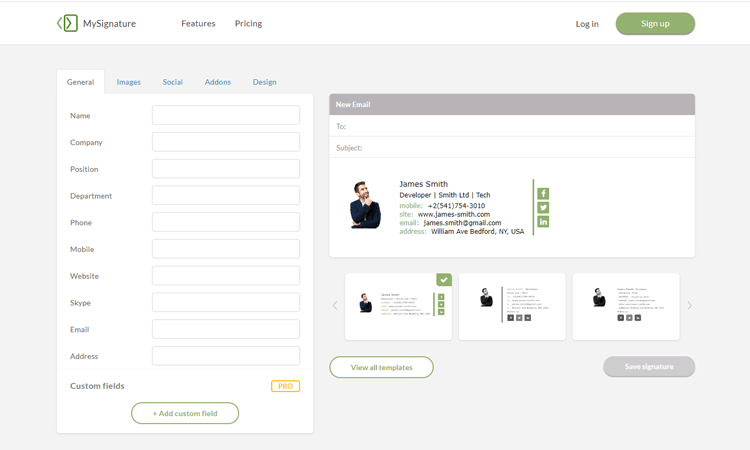Focus the Position input field
Screen dimensions: 750x450
pyautogui.click(x=226, y=169)
